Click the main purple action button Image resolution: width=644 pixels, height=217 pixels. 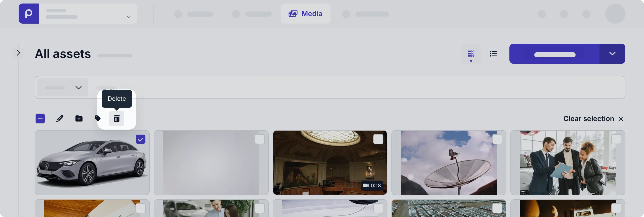click(554, 53)
